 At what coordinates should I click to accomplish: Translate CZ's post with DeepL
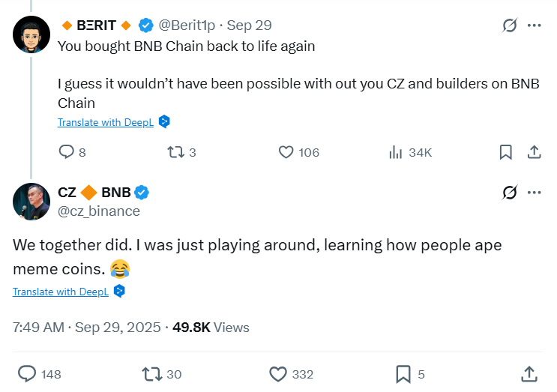coord(61,292)
